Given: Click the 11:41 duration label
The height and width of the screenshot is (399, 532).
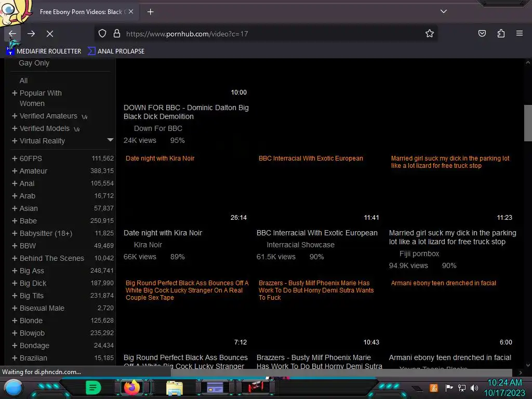Looking at the screenshot, I should (x=371, y=218).
